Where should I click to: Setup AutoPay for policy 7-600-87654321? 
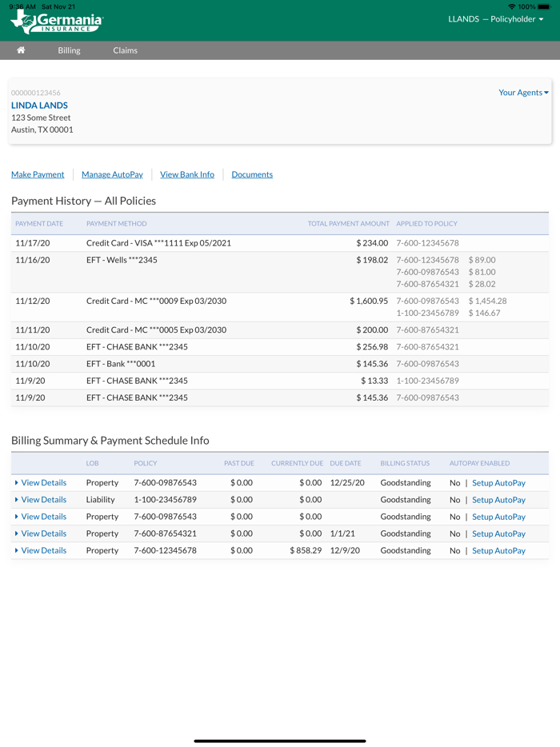[x=498, y=533]
